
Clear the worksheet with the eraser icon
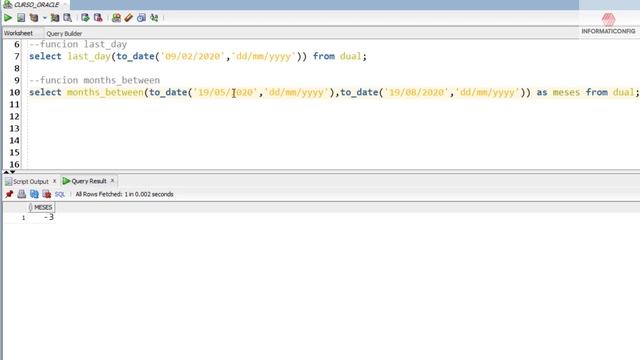pyautogui.click(x=129, y=18)
